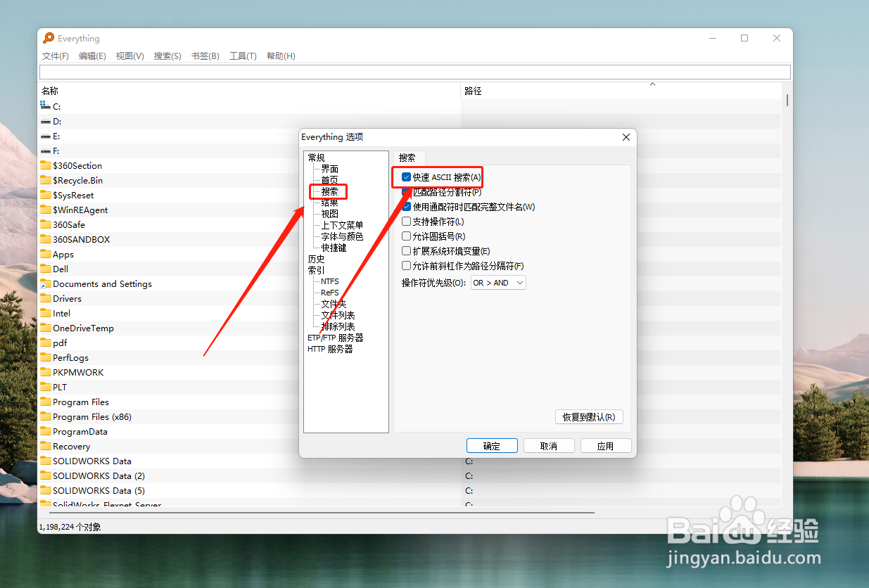Viewport: 869px width, 588px height.
Task: Click the PKPMWORK folder icon
Action: [46, 372]
